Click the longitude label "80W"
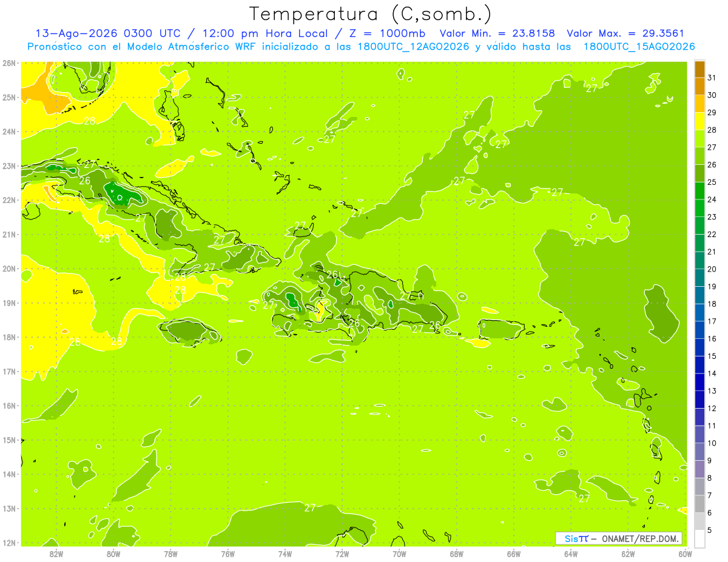 [x=113, y=554]
